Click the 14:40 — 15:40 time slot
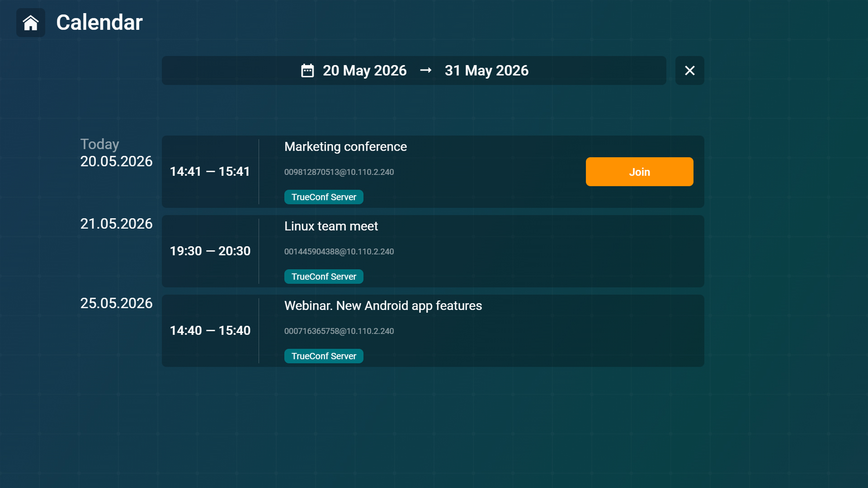This screenshot has width=868, height=488. (210, 331)
